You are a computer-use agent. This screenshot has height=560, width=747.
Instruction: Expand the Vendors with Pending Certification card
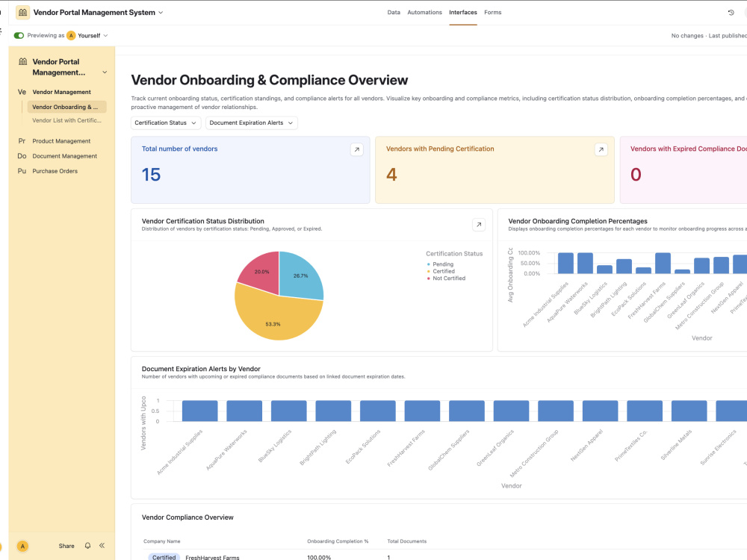click(x=601, y=149)
